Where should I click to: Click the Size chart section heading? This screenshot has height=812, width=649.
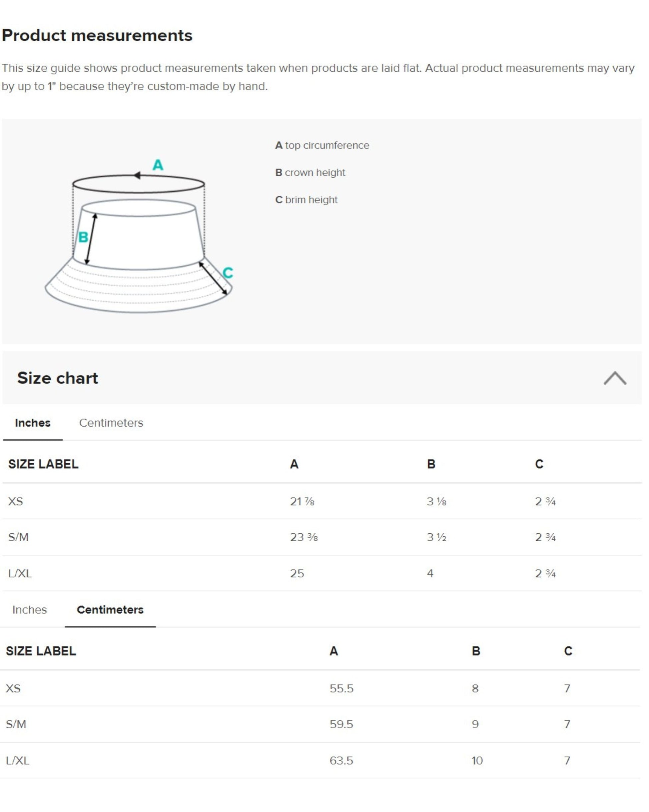pos(58,378)
